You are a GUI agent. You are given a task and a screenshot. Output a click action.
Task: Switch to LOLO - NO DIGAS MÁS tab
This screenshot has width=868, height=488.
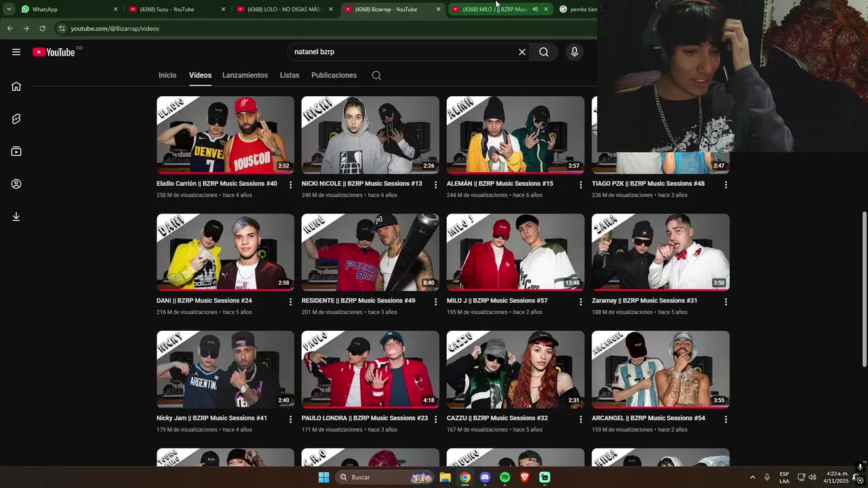285,9
